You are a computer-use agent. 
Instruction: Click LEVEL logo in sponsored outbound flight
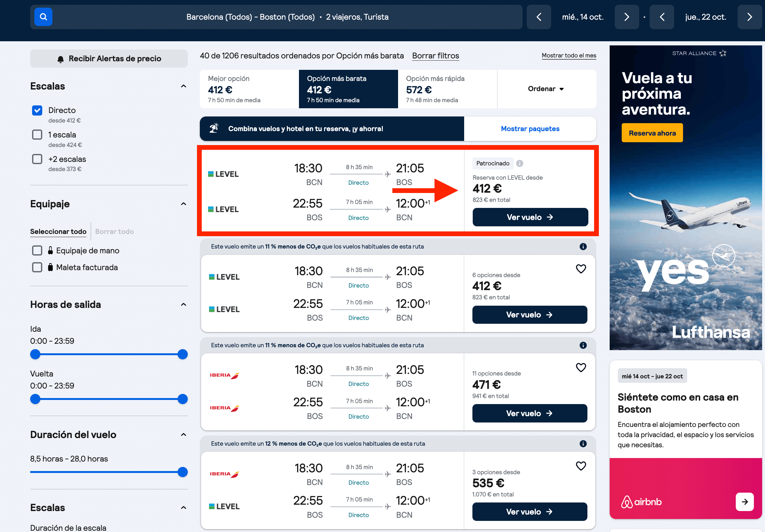point(223,174)
